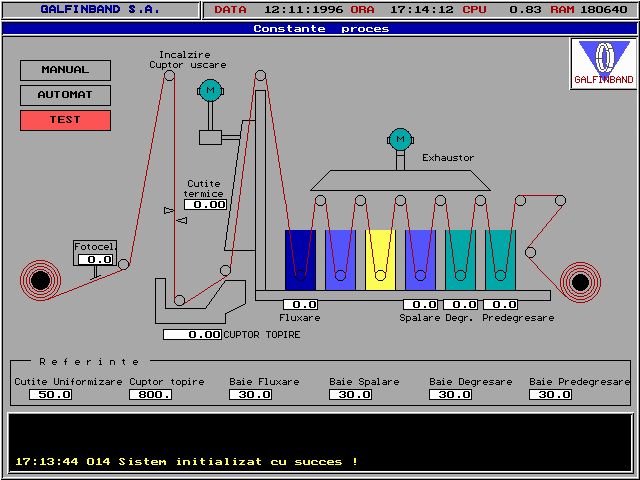Select the Cutite termice value field
The height and width of the screenshot is (480, 640).
pyautogui.click(x=205, y=204)
